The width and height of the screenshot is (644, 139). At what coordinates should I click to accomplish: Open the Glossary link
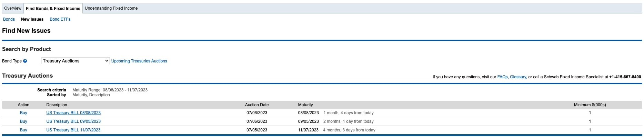518,77
